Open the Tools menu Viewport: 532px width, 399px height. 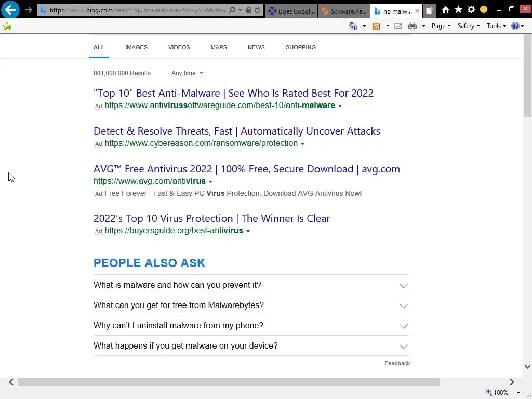point(497,26)
